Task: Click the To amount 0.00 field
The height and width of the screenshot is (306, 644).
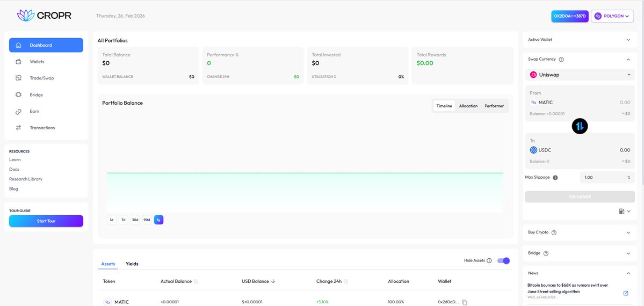Action: point(625,150)
